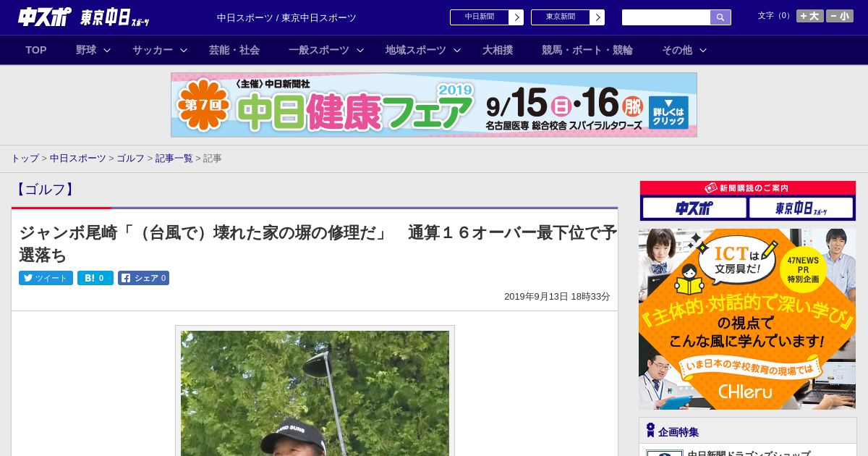The image size is (868, 456).
Task: Click the article date 2019年9月13日 18時33分
Action: (557, 297)
